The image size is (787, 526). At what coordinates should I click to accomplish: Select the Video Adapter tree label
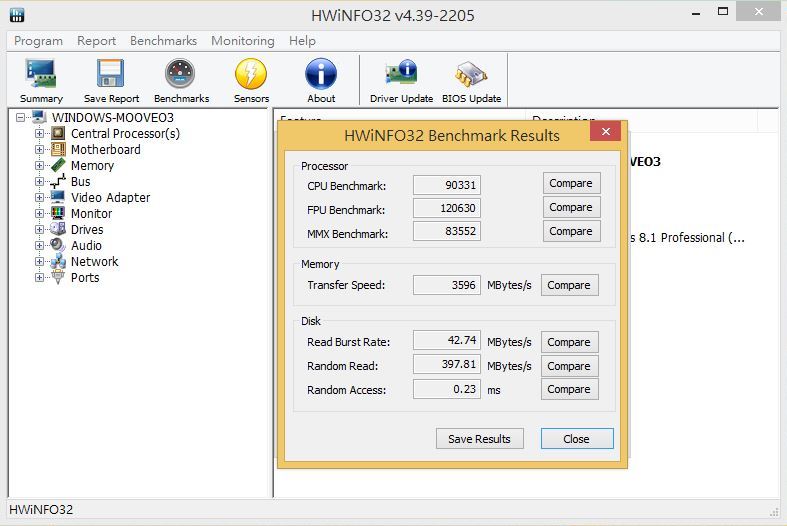[x=110, y=198]
